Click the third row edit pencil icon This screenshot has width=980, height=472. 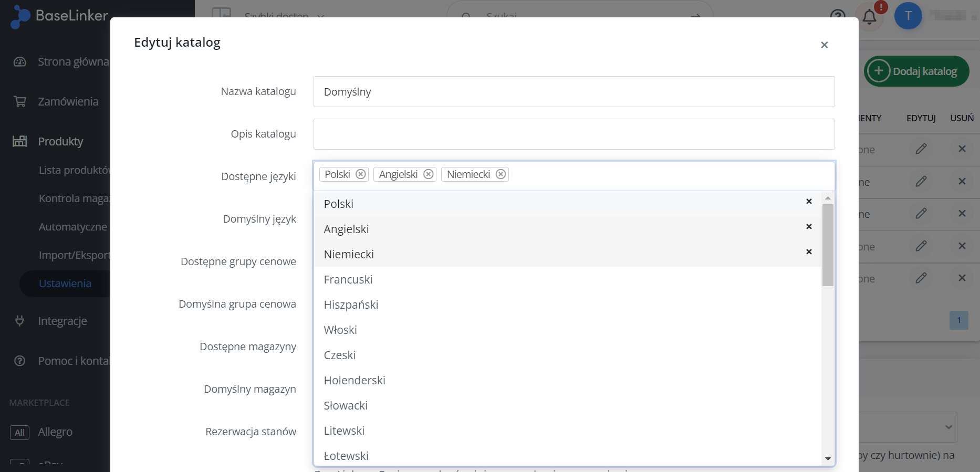(921, 214)
